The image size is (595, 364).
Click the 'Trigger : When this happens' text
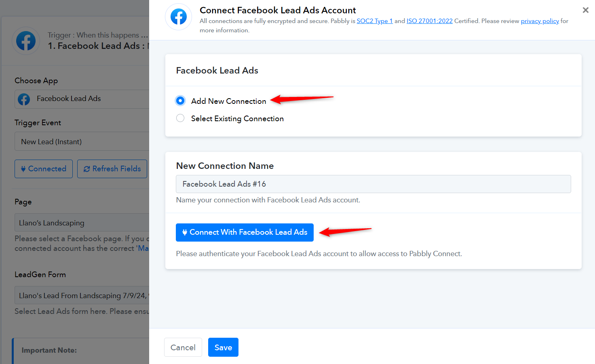point(98,35)
